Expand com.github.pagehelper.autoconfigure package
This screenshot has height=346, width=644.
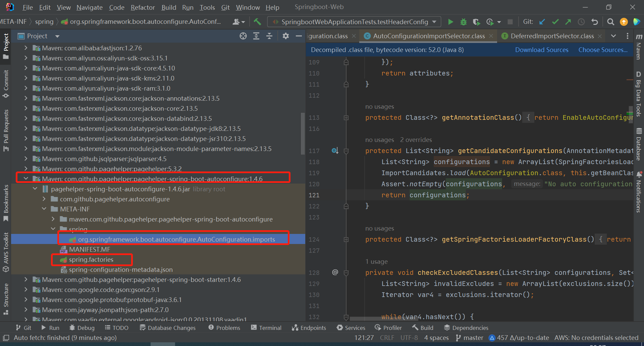point(44,199)
